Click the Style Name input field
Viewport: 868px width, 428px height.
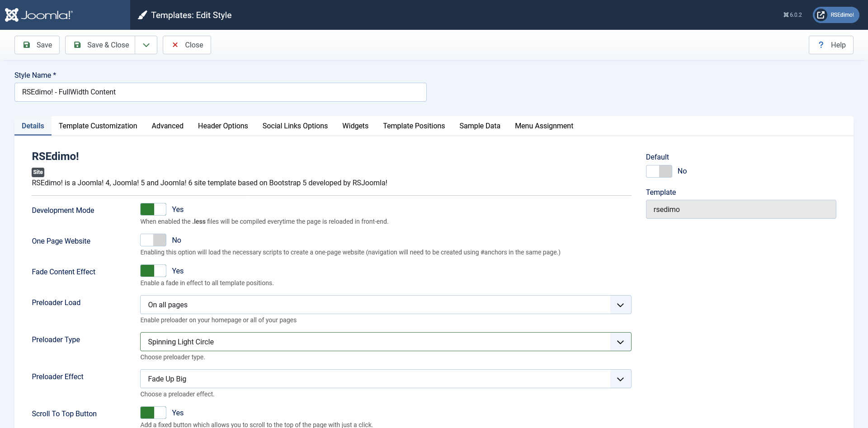[220, 92]
